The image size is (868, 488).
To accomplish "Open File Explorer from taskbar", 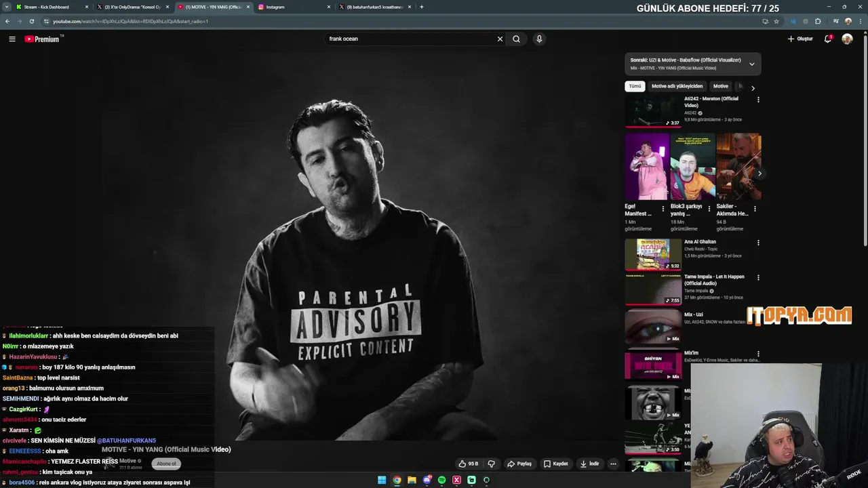I will (x=412, y=480).
